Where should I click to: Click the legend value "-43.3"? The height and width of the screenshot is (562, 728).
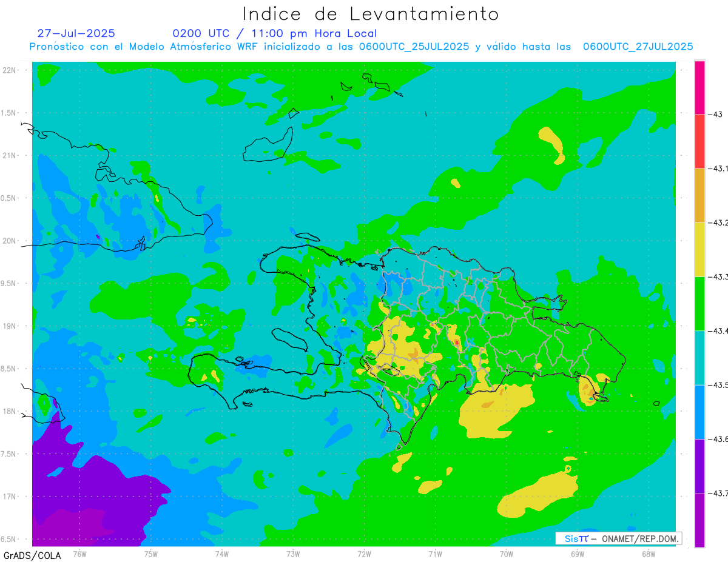(718, 276)
